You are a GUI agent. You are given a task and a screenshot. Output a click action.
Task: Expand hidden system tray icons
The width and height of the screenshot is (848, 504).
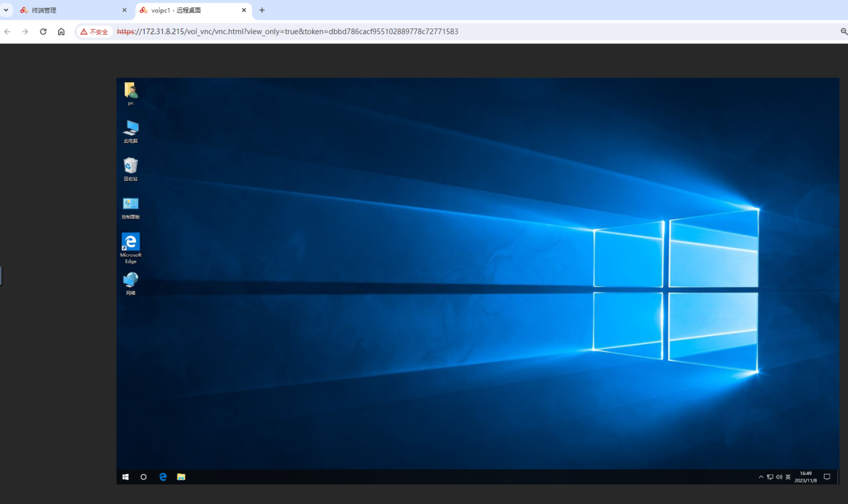(761, 477)
